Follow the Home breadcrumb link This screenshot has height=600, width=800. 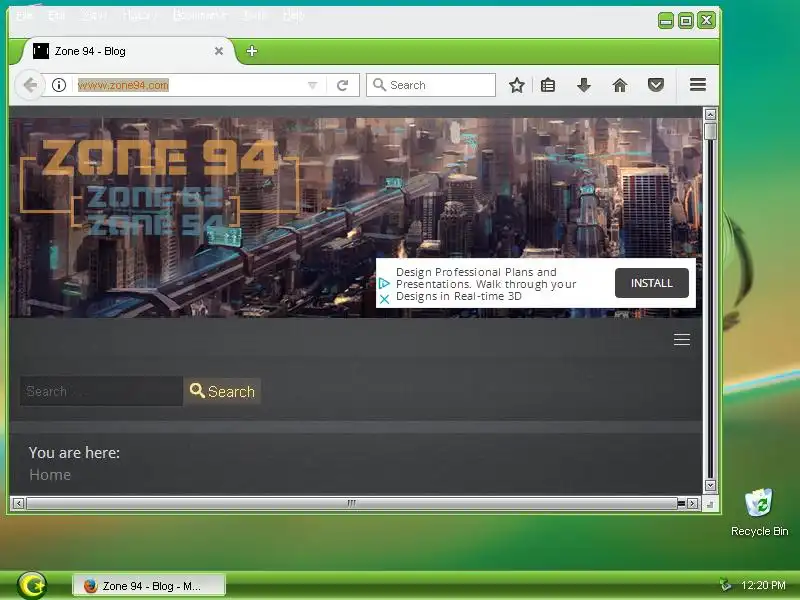pyautogui.click(x=50, y=475)
